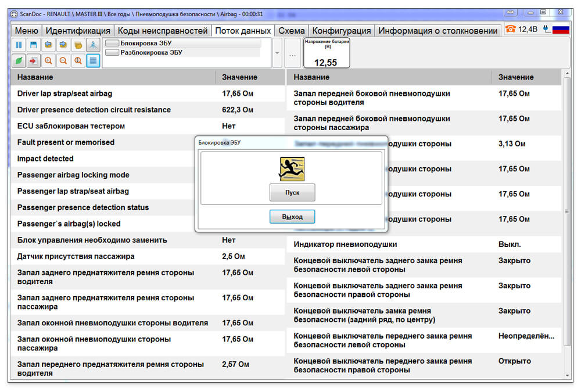Image resolution: width=581 pixels, height=392 pixels.
Task: Click the fit zoom magnifier with vertical arrows
Action: [78, 61]
